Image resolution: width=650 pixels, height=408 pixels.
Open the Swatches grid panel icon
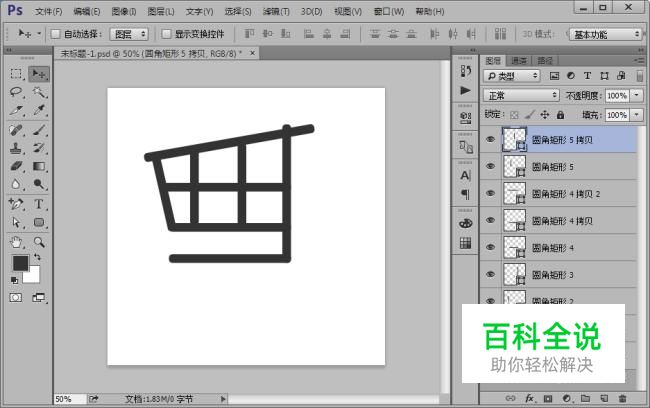(x=466, y=243)
